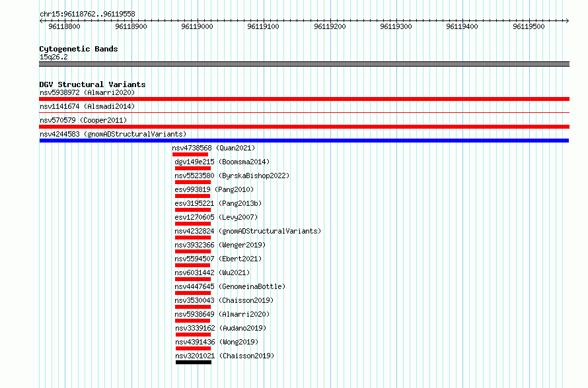Select the red bar under nsv4738568

190,154
